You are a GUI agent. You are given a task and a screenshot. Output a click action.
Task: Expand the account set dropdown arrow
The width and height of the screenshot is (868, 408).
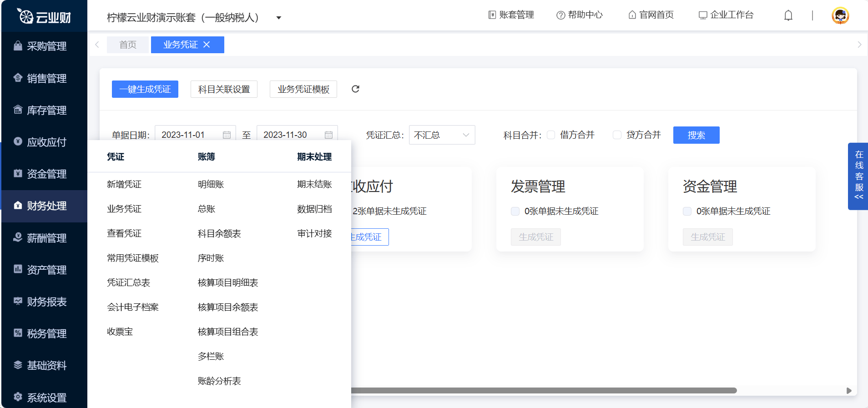pyautogui.click(x=279, y=18)
